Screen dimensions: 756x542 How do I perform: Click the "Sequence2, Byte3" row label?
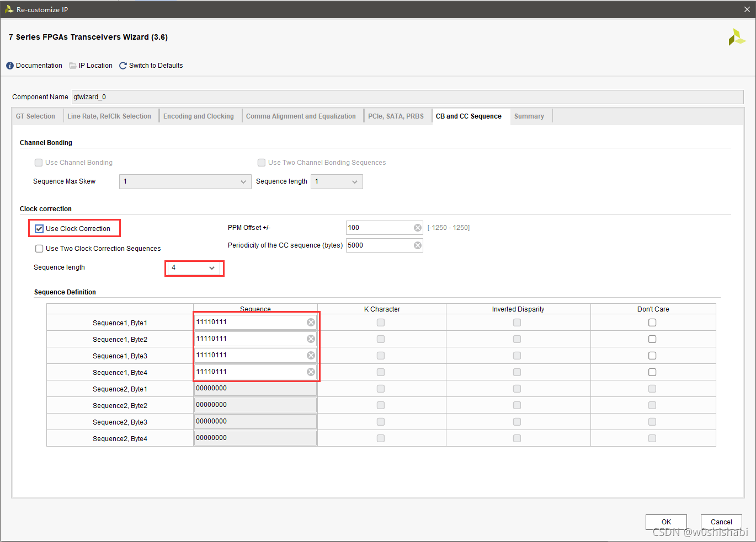pos(120,422)
